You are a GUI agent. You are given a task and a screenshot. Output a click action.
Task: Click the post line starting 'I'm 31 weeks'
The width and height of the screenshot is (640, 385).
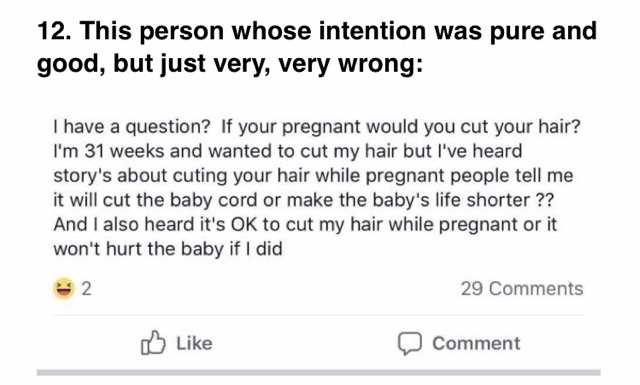pos(288,151)
